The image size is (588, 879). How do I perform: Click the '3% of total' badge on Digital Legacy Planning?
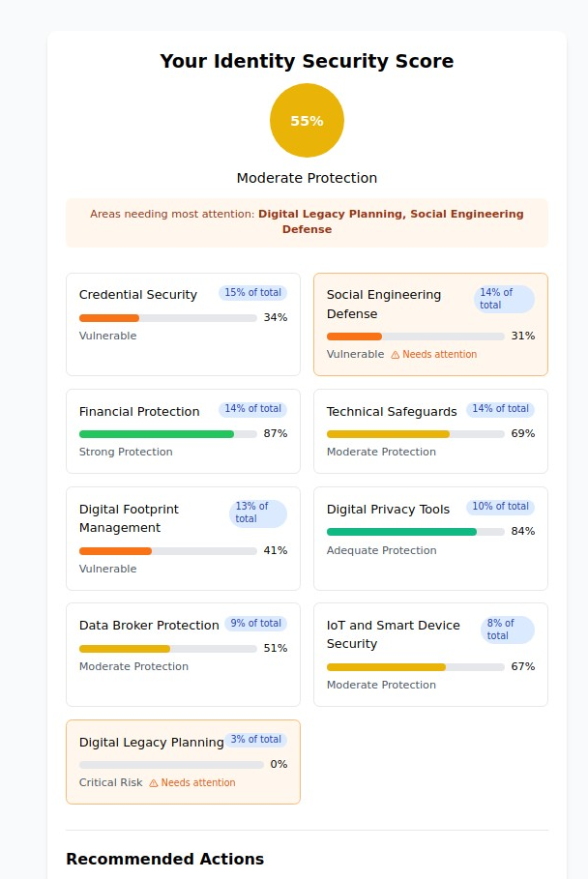(256, 739)
